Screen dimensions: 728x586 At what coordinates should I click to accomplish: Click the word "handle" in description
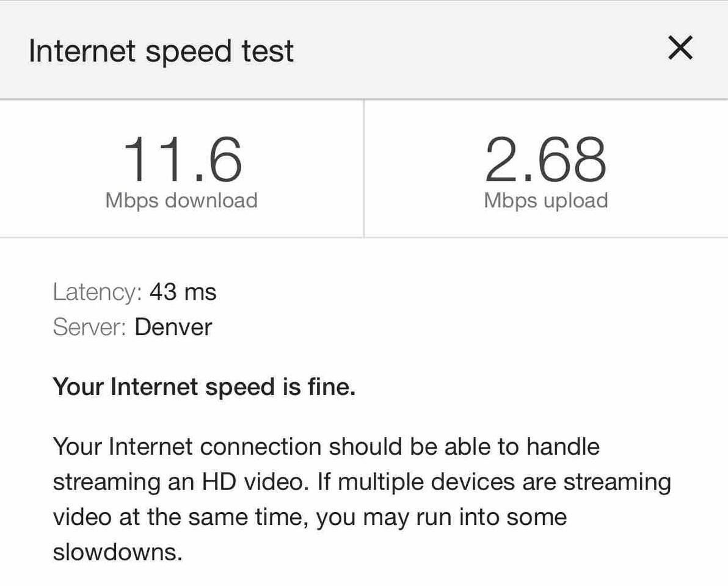pyautogui.click(x=562, y=447)
